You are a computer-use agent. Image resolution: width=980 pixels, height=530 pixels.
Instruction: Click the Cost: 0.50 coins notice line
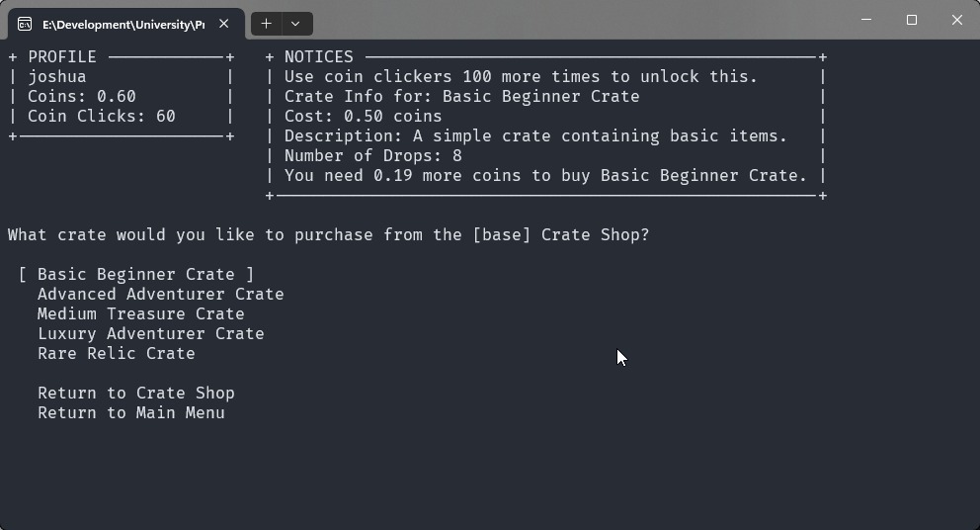(x=363, y=116)
